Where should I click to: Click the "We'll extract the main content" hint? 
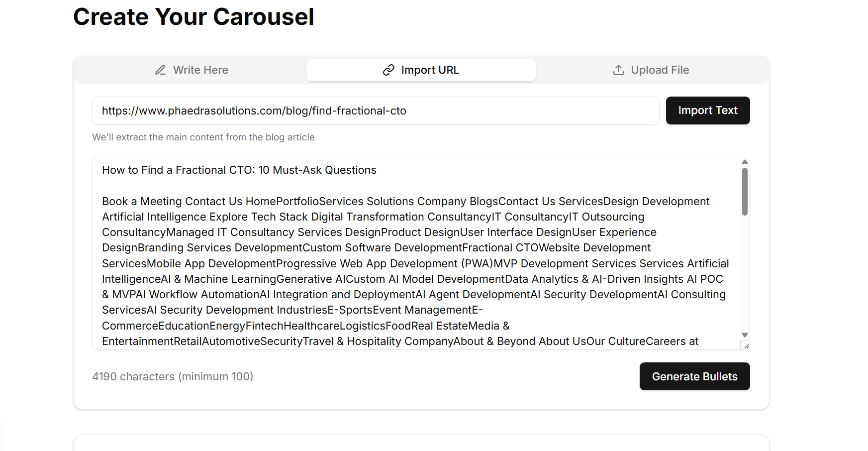(x=203, y=137)
